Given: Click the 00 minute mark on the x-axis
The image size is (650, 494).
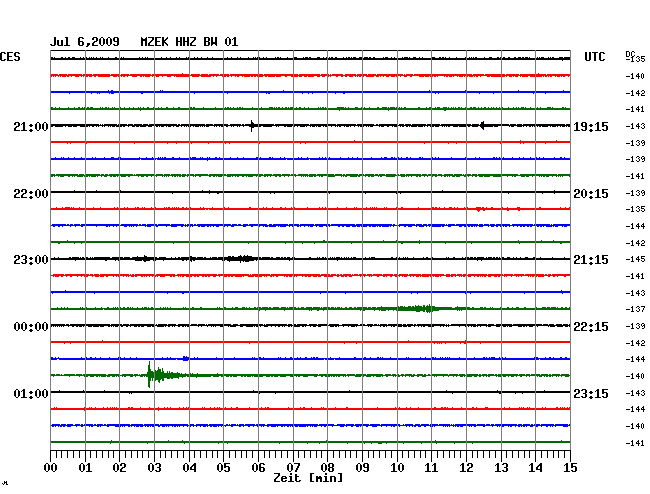Looking at the screenshot, I should (51, 467).
